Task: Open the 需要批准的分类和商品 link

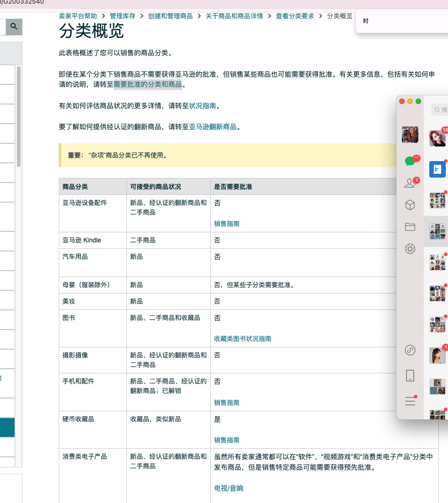Action: [x=148, y=84]
